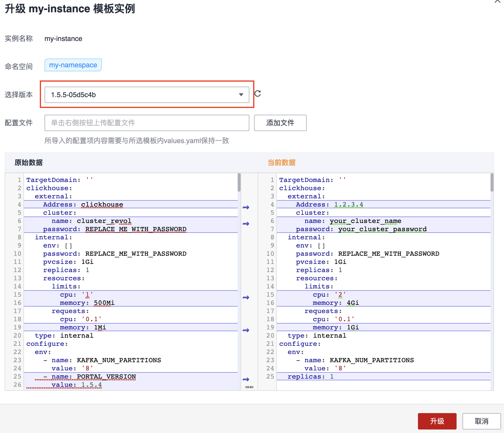
Task: Click the lock-scroll icon at the bottom of diff gutter
Action: click(x=249, y=387)
